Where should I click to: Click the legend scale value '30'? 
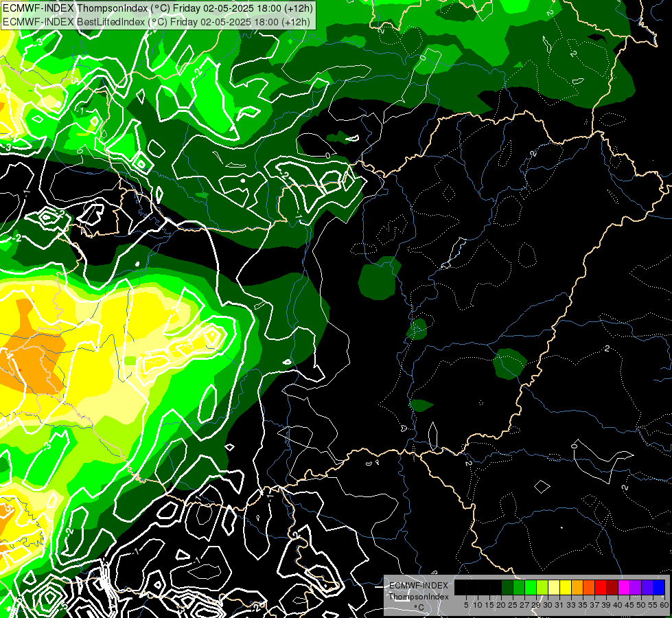click(x=548, y=605)
